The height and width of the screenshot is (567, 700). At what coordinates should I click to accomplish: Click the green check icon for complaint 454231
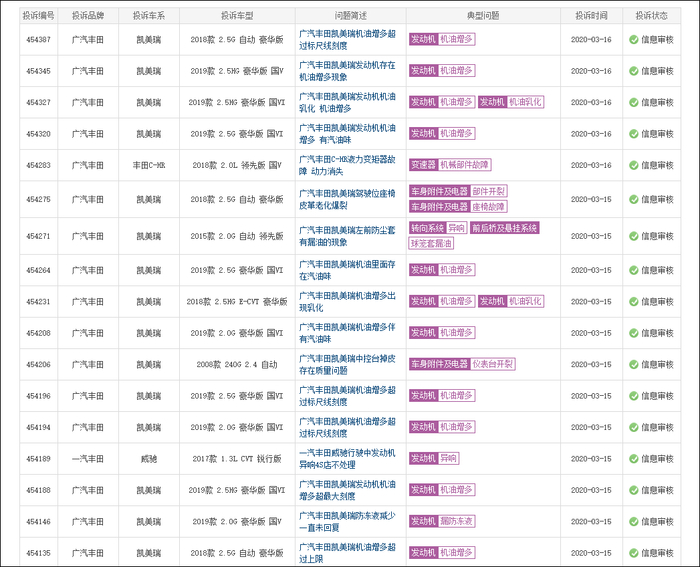[633, 301]
